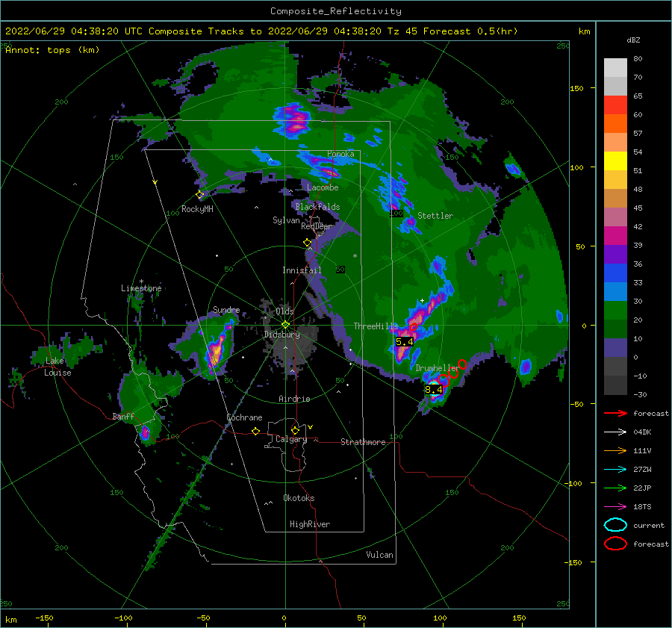
Task: Click the white plus marker above the ThreeHills storm
Action: [x=422, y=301]
